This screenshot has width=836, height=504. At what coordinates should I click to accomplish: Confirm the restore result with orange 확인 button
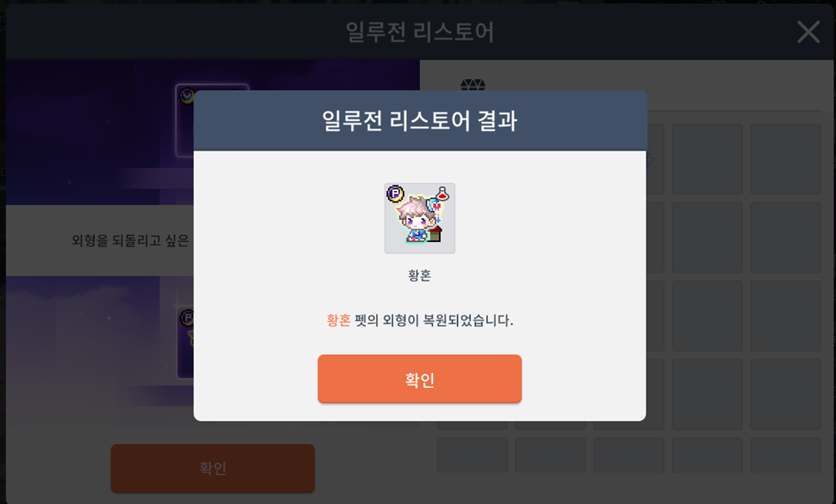(419, 379)
